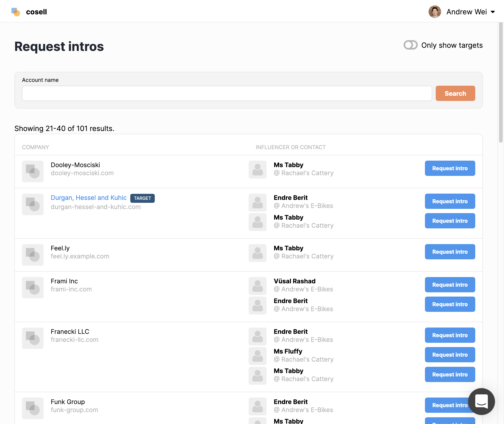The height and width of the screenshot is (424, 504).
Task: Click the cosell brand name text
Action: (x=36, y=12)
